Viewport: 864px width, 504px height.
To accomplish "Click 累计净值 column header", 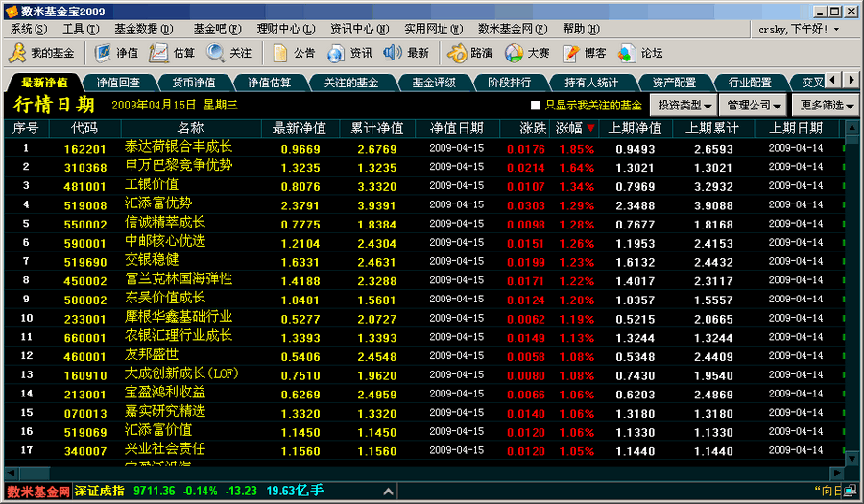I will (x=377, y=129).
